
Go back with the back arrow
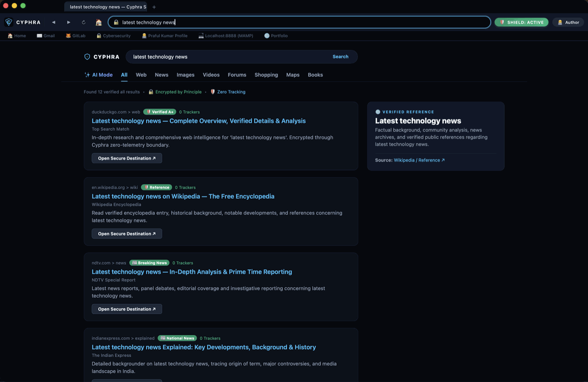click(x=54, y=22)
